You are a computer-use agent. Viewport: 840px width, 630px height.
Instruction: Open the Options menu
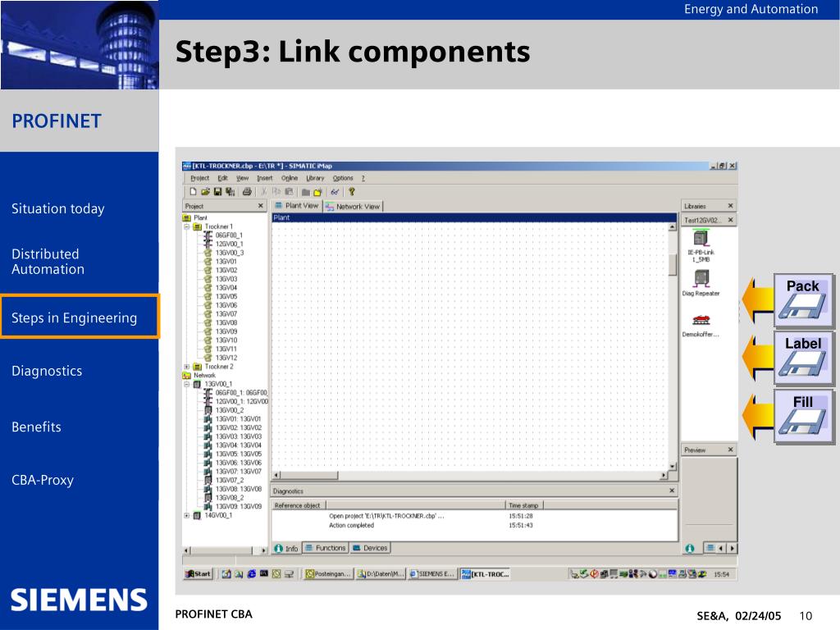[x=343, y=178]
